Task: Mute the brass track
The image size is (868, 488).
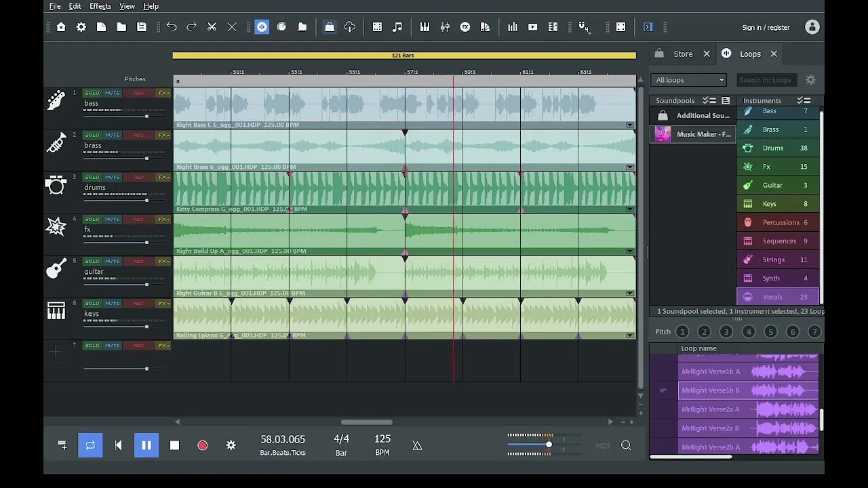Action: click(x=112, y=135)
